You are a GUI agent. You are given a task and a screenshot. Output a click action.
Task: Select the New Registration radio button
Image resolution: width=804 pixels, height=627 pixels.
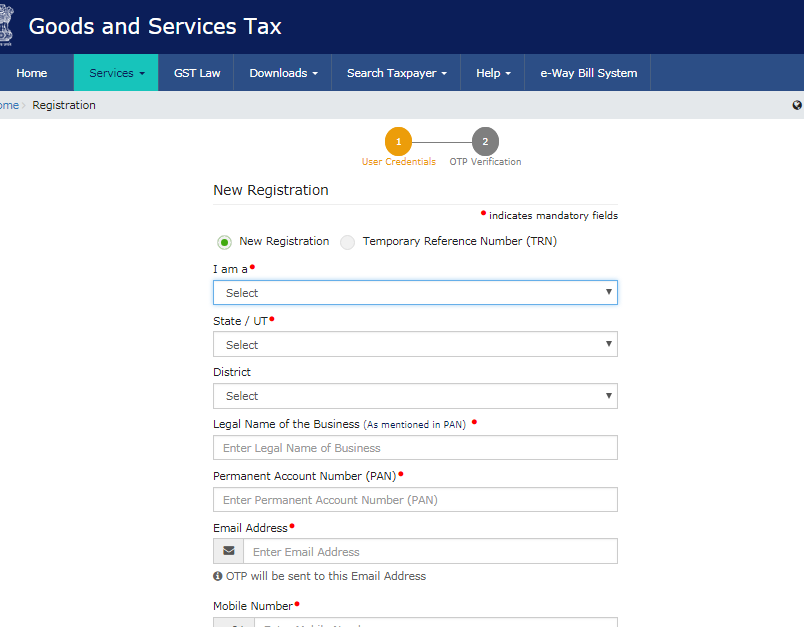224,242
